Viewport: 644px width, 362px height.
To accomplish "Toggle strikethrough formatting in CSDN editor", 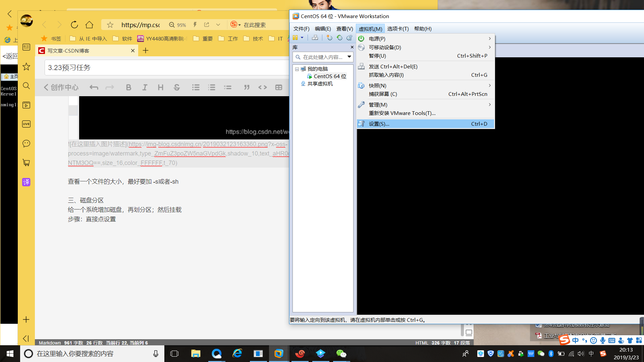I will (177, 87).
